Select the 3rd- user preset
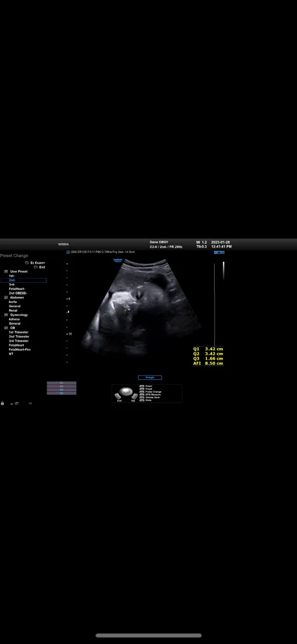 12,284
